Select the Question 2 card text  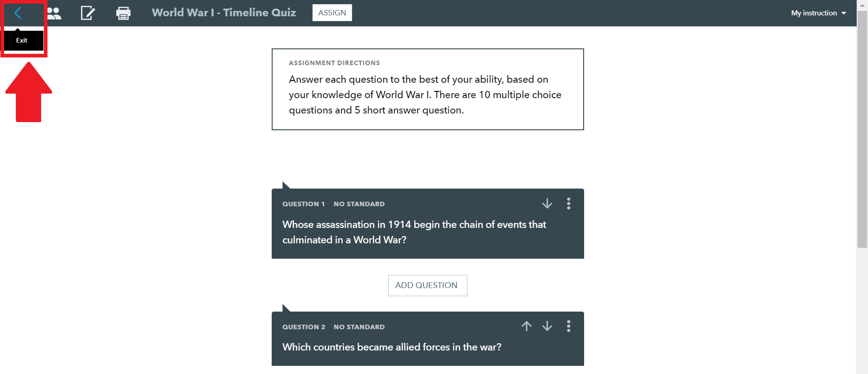coord(392,347)
